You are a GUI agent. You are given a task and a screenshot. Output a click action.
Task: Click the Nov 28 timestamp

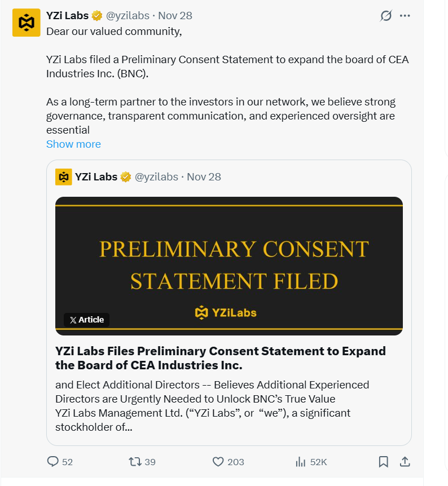click(175, 16)
